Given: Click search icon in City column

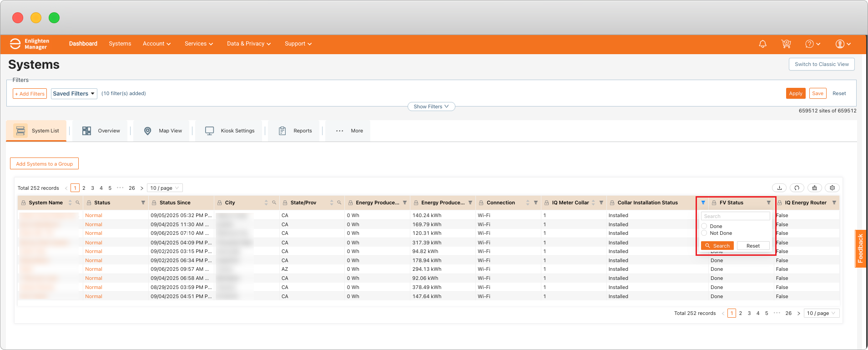Looking at the screenshot, I should click(274, 203).
